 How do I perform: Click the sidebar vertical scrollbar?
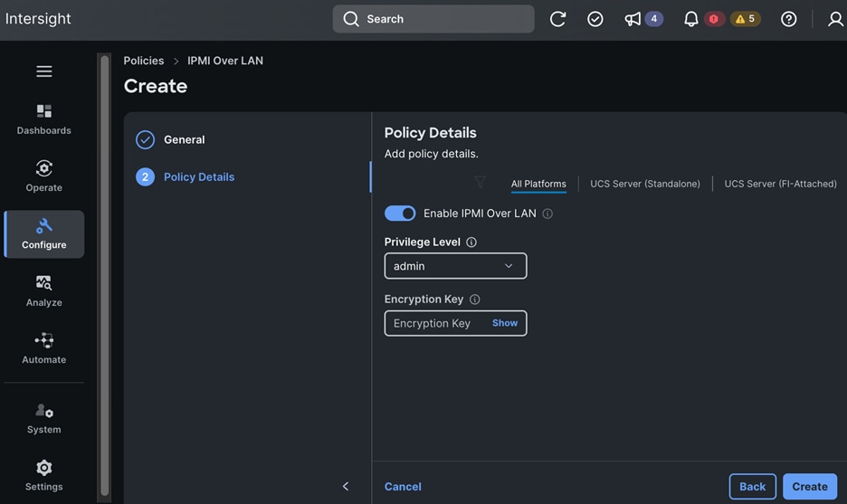(104, 275)
